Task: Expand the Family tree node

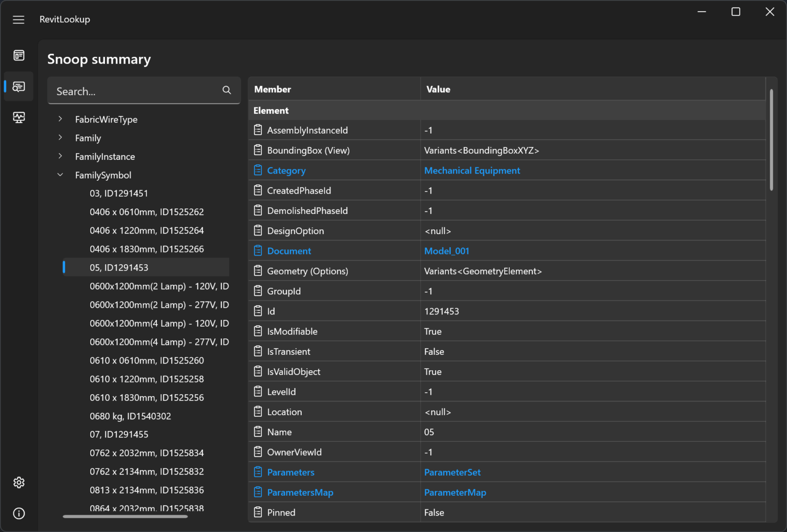Action: click(60, 138)
